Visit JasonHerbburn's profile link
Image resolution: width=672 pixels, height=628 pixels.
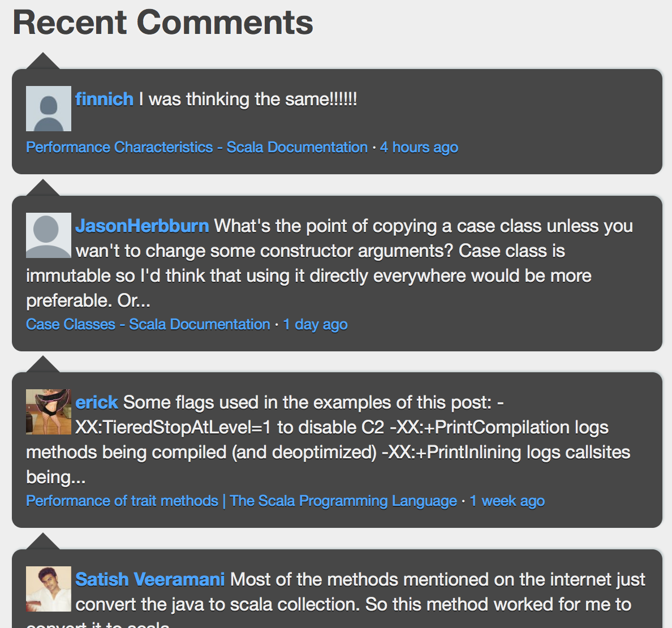tap(143, 226)
